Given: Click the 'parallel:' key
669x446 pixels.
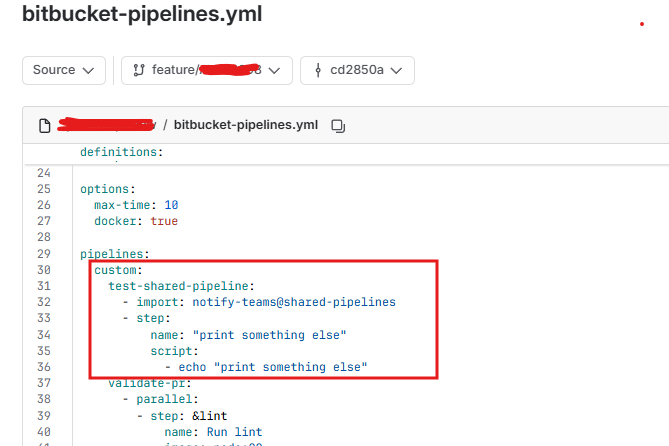Looking at the screenshot, I should (167, 399).
